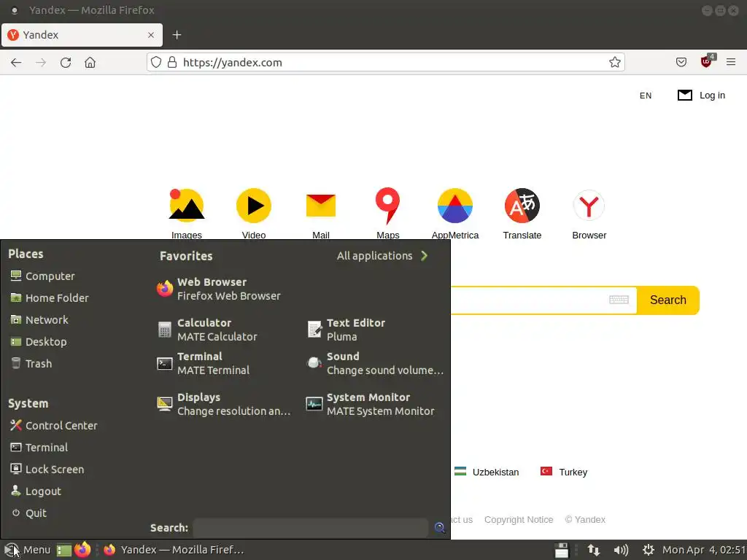The image size is (747, 560).
Task: Open Yandex Translate icon
Action: pos(522,206)
